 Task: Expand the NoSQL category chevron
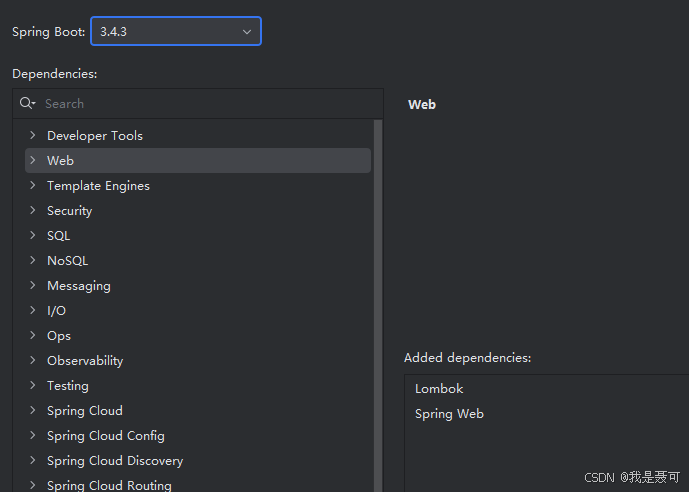click(x=33, y=260)
